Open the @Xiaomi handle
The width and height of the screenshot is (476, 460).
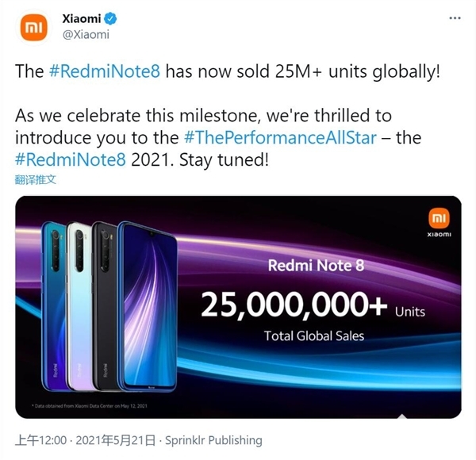point(85,34)
